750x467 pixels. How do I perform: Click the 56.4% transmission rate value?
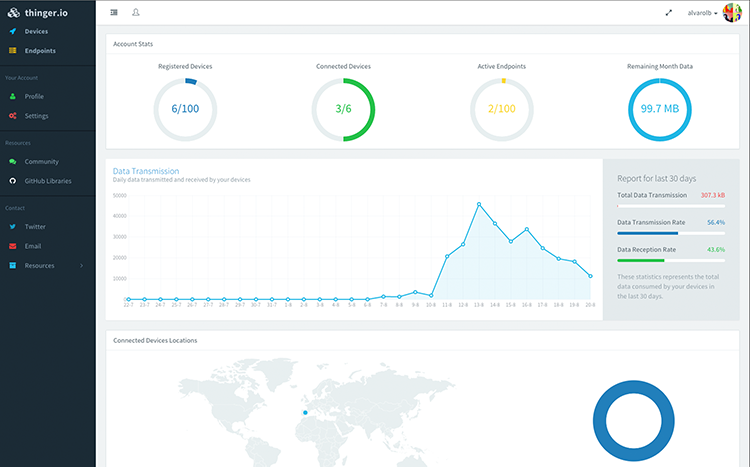716,222
